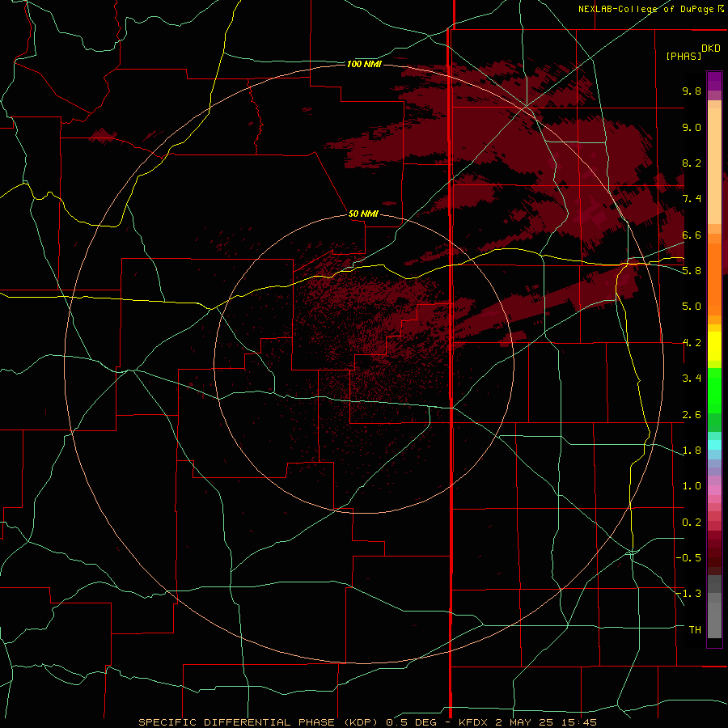The image size is (728, 728).
Task: Click the KFDX radar site identifier
Action: tap(475, 722)
